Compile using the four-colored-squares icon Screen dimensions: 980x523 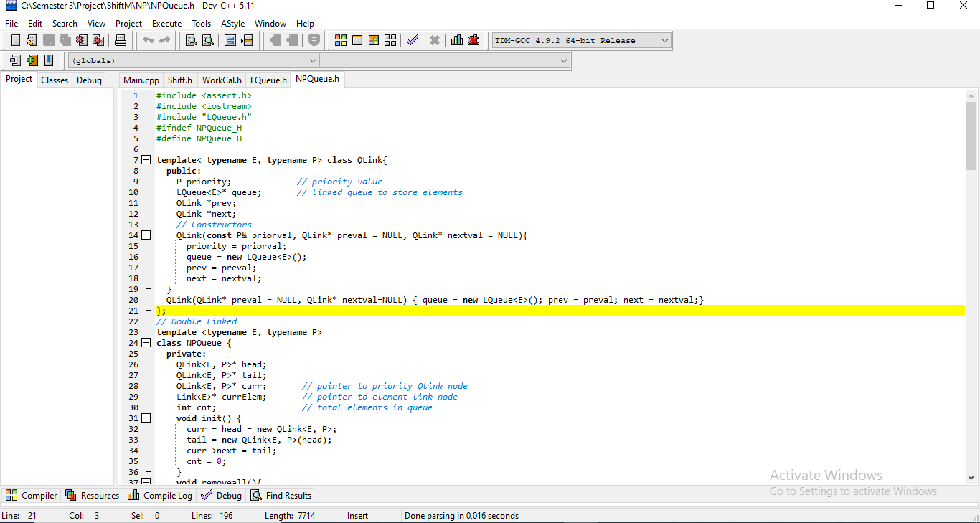[x=341, y=40]
